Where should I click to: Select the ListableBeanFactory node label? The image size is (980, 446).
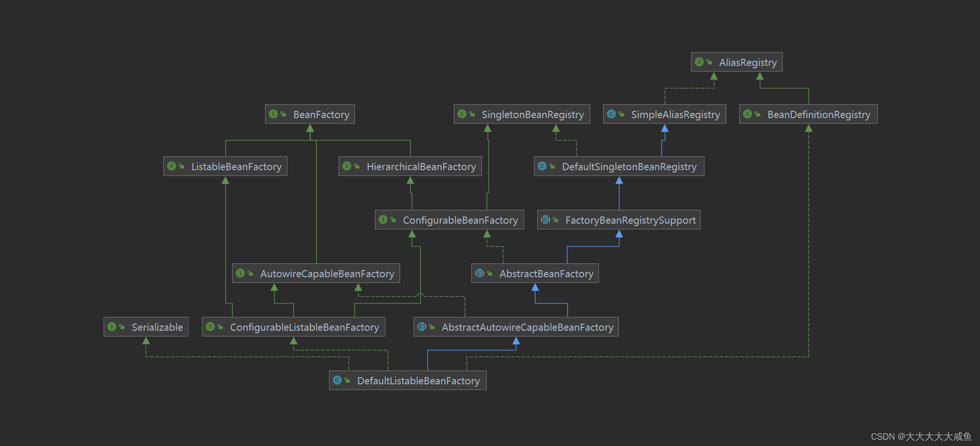(236, 166)
